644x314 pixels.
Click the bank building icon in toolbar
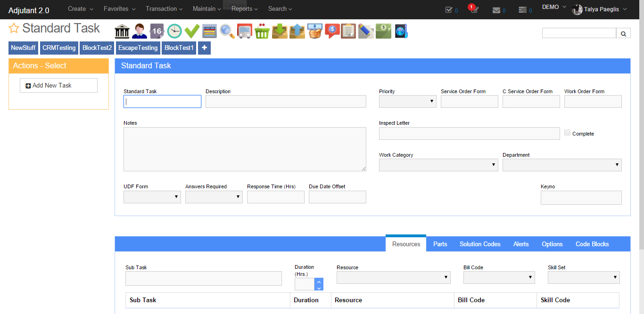click(x=122, y=31)
